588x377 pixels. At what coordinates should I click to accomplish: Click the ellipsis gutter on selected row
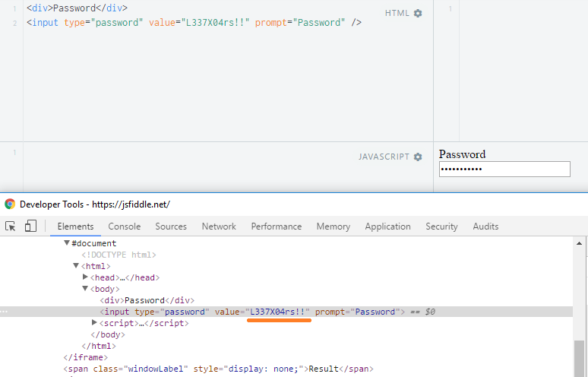[3, 312]
